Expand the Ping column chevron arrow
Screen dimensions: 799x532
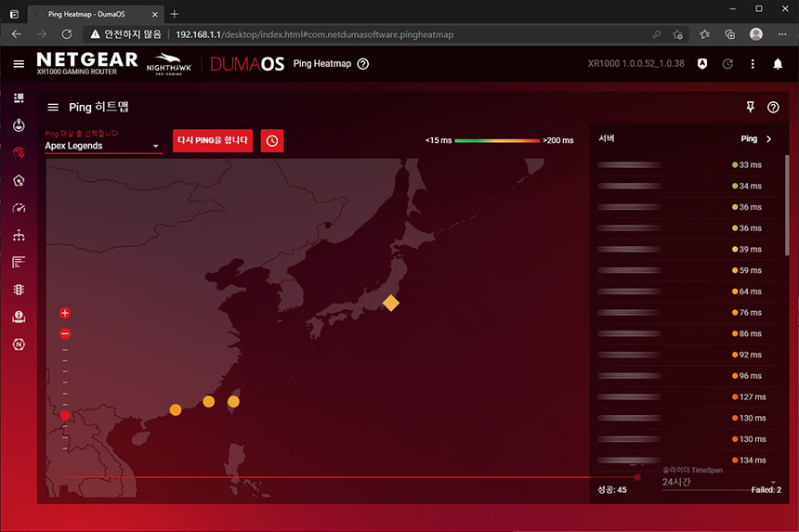click(769, 139)
